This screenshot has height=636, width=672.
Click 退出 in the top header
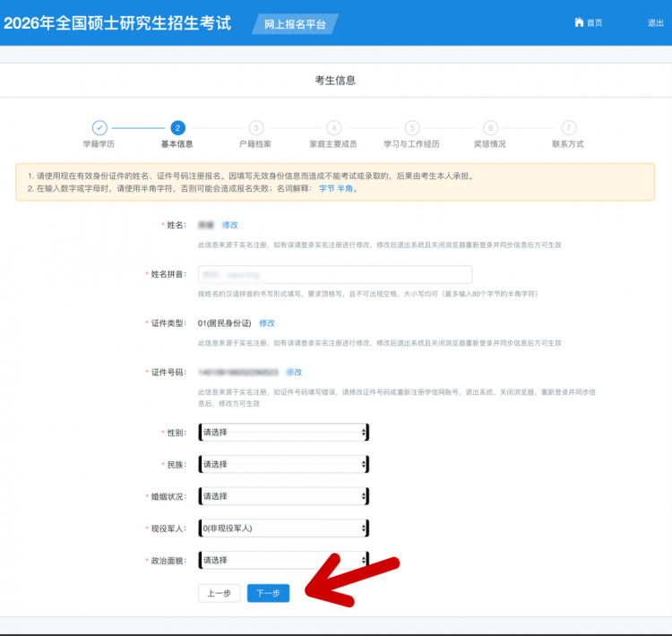coord(655,23)
